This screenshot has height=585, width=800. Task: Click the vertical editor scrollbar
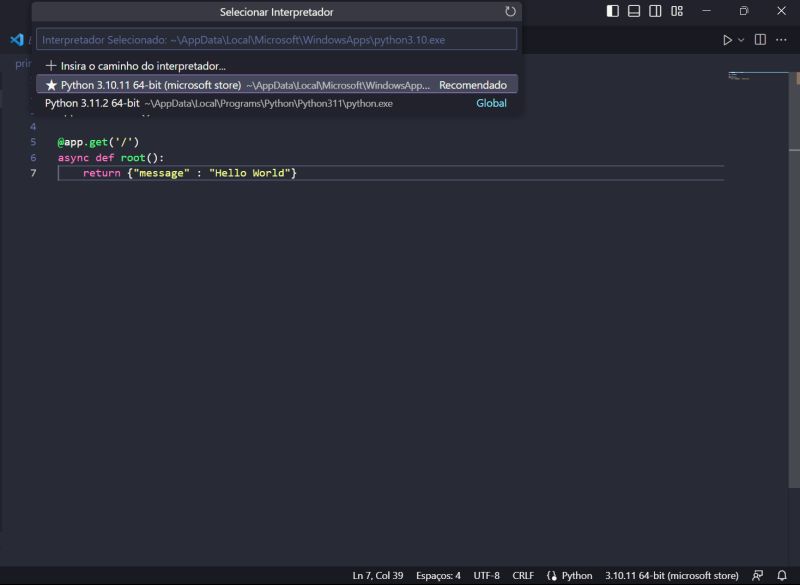(x=794, y=281)
